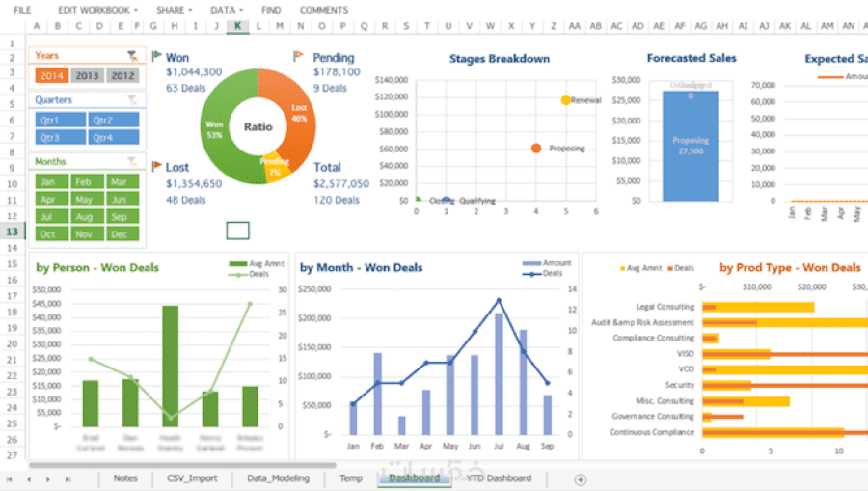868x491 pixels.
Task: Select the 2012 year slicer button
Action: pyautogui.click(x=122, y=75)
